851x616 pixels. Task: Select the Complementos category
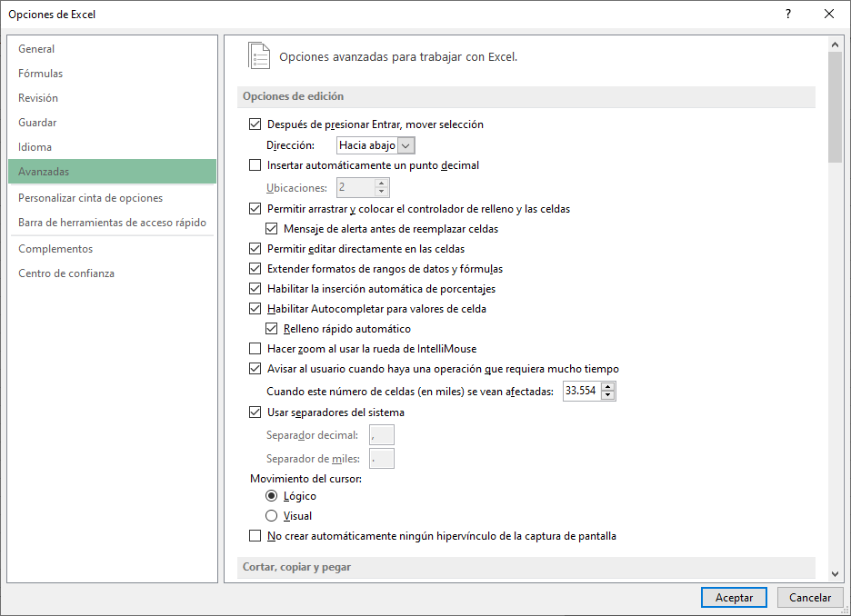[113, 249]
